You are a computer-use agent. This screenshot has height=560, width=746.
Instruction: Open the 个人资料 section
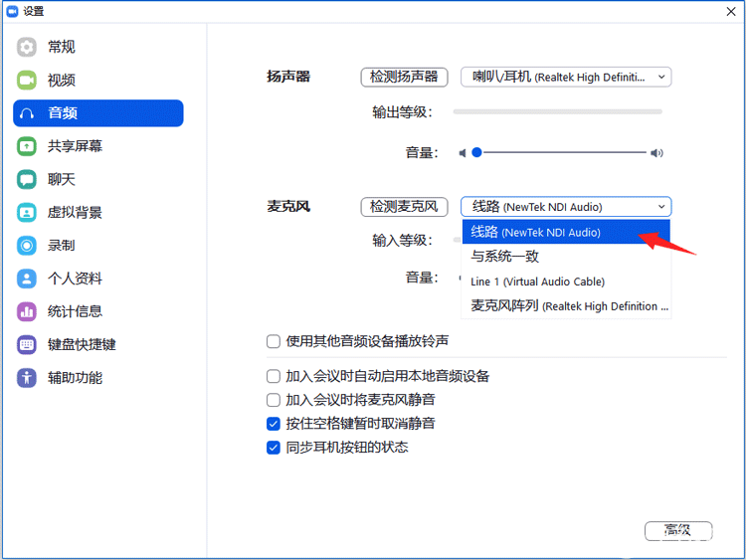click(x=98, y=279)
